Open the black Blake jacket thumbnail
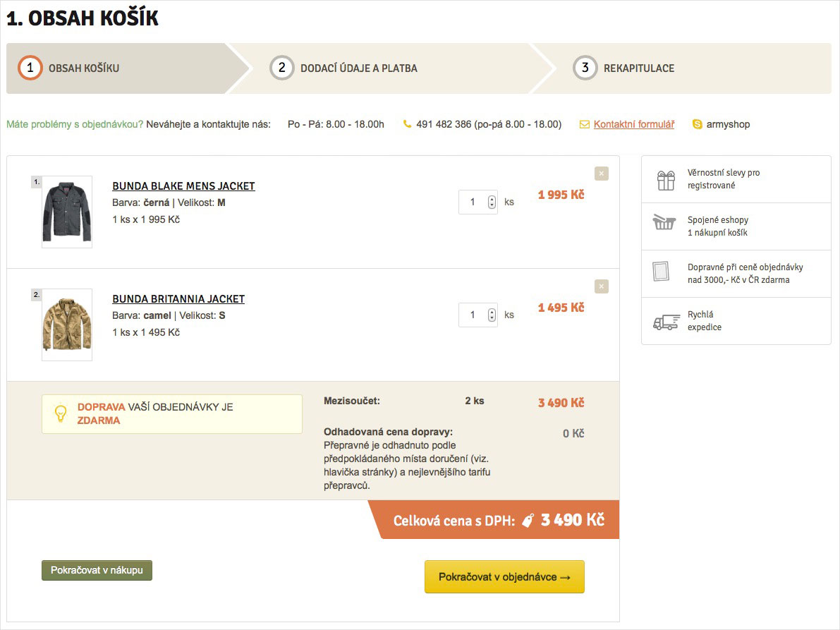This screenshot has width=840, height=630. (67, 212)
